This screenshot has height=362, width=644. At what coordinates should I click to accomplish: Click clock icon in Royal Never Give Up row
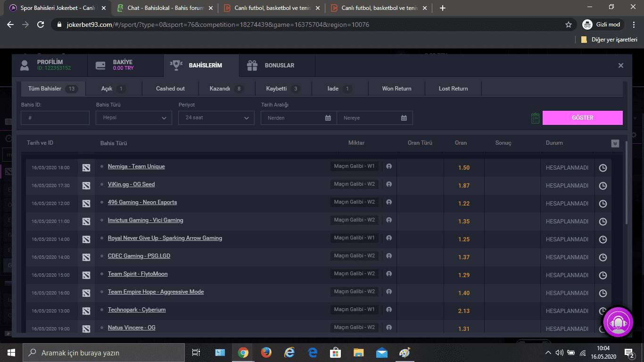603,239
